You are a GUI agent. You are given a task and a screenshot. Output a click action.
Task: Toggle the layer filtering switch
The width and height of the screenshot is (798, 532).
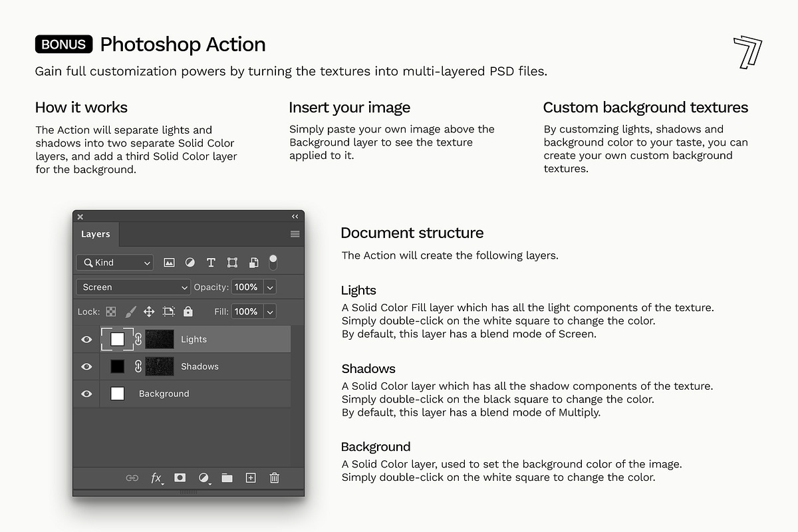[273, 261]
